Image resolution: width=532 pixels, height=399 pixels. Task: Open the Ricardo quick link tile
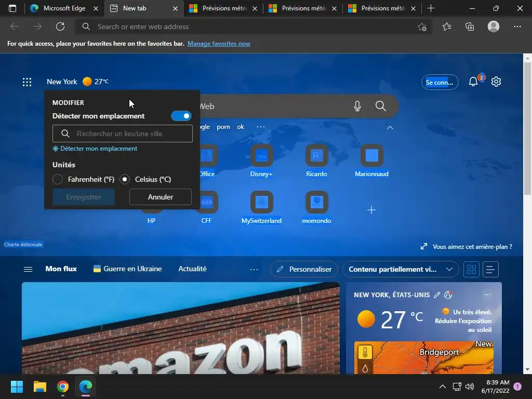pyautogui.click(x=316, y=161)
